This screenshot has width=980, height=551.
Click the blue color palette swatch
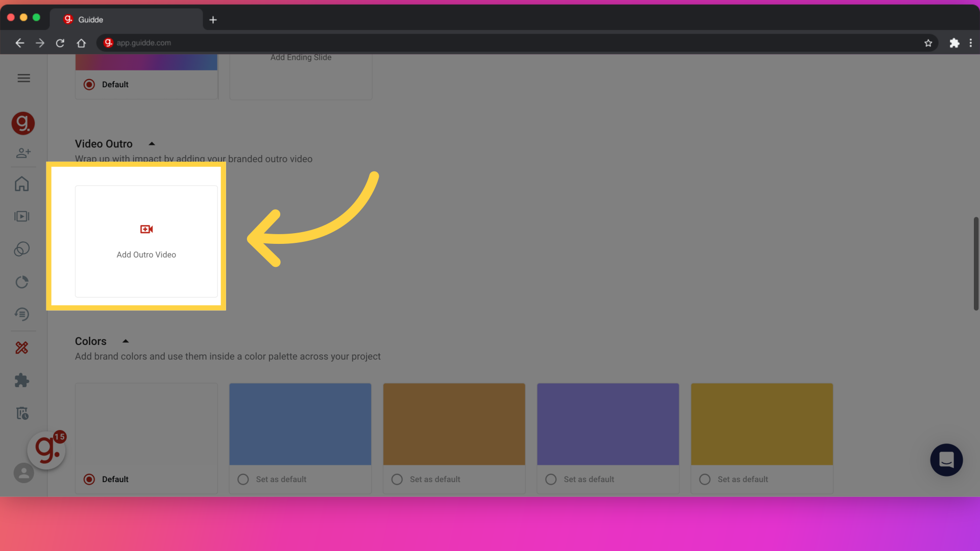(300, 424)
